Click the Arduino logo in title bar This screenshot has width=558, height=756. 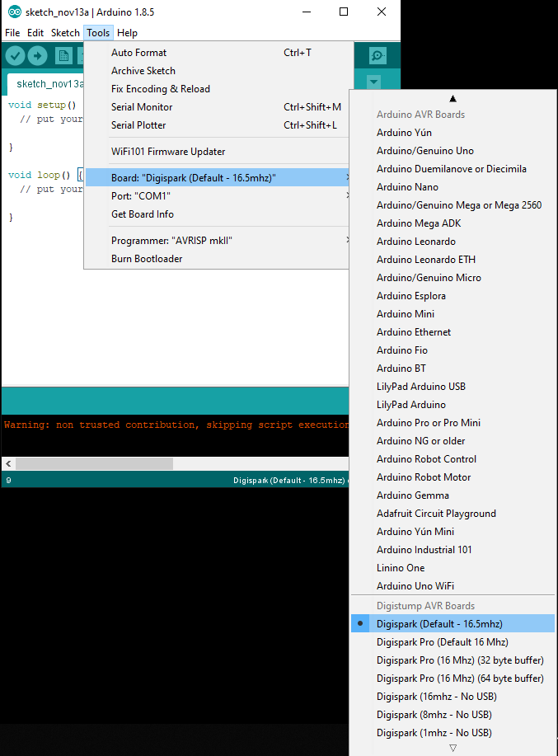point(15,12)
